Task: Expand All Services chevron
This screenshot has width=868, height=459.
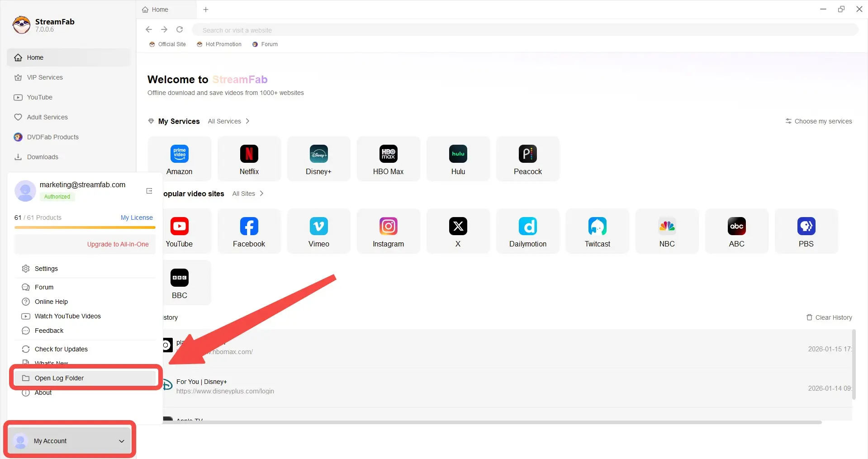Action: coord(247,121)
